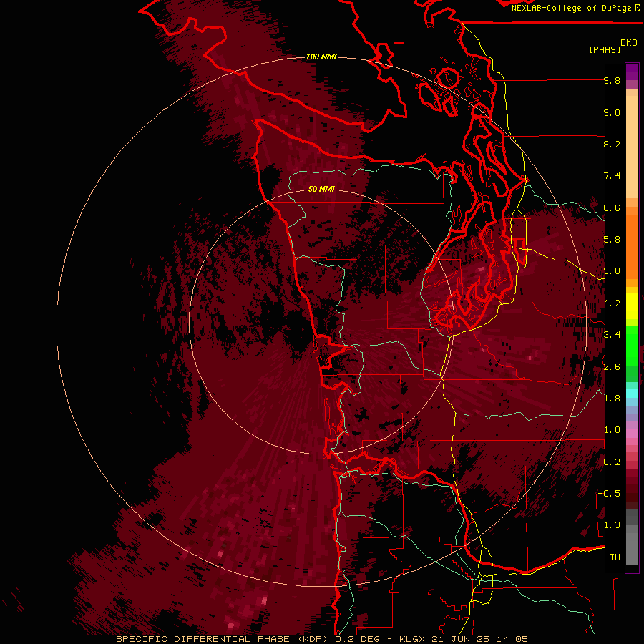This screenshot has height=644, width=644.
Task: Click the 5.8 scale value
Action: click(612, 240)
